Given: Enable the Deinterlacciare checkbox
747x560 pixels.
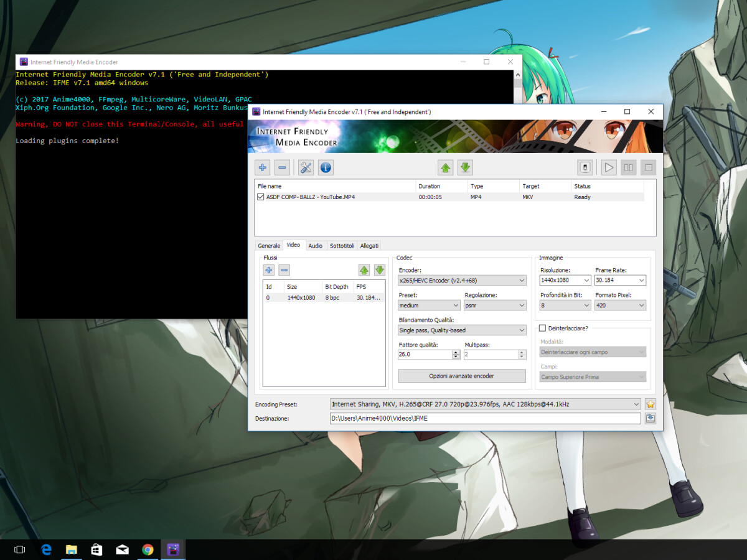Looking at the screenshot, I should [x=543, y=328].
